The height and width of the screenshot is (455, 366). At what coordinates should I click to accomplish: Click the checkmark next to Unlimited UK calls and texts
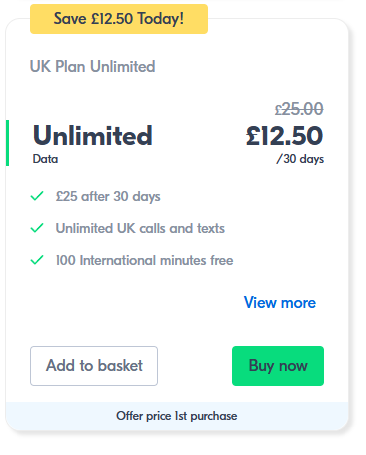pyautogui.click(x=37, y=228)
